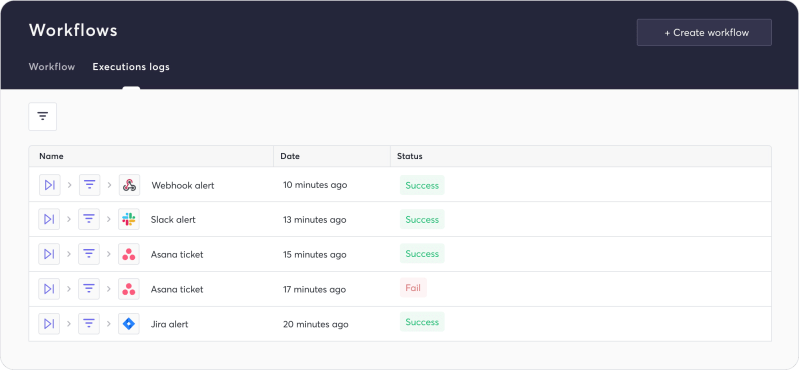Viewport: 799px width, 370px height.
Task: Click the 20 minutes ago date
Action: pyautogui.click(x=316, y=324)
